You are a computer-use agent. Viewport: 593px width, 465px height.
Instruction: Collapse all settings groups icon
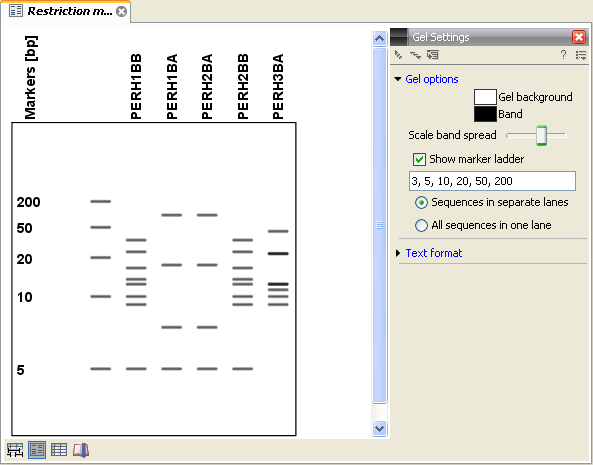click(x=398, y=55)
